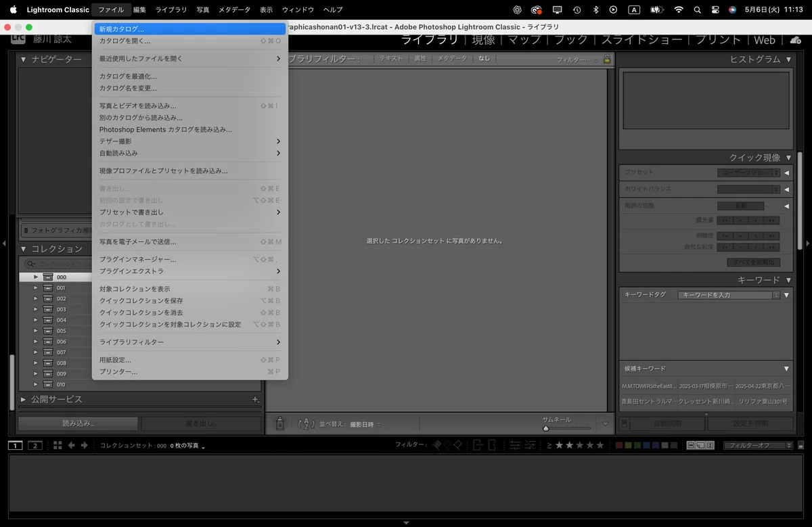Open the Preset dropdown in Quick Develop
Viewport: 812px width, 527px height.
[x=748, y=172]
